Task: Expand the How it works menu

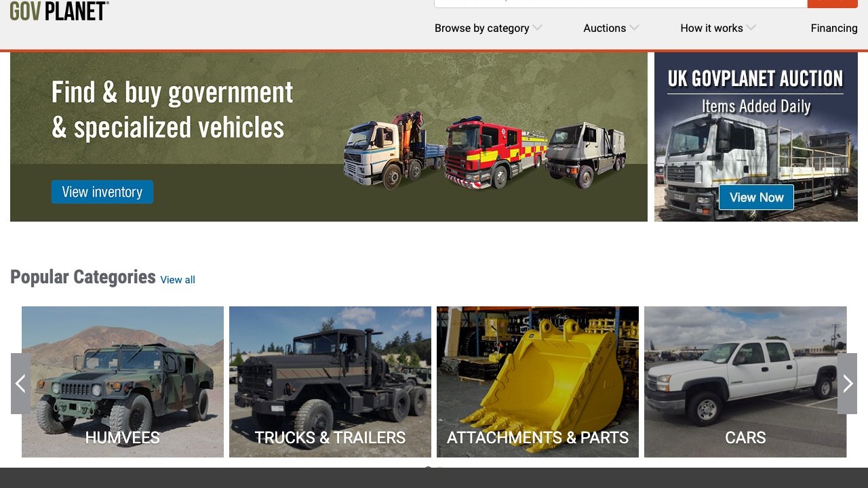Action: (x=718, y=28)
